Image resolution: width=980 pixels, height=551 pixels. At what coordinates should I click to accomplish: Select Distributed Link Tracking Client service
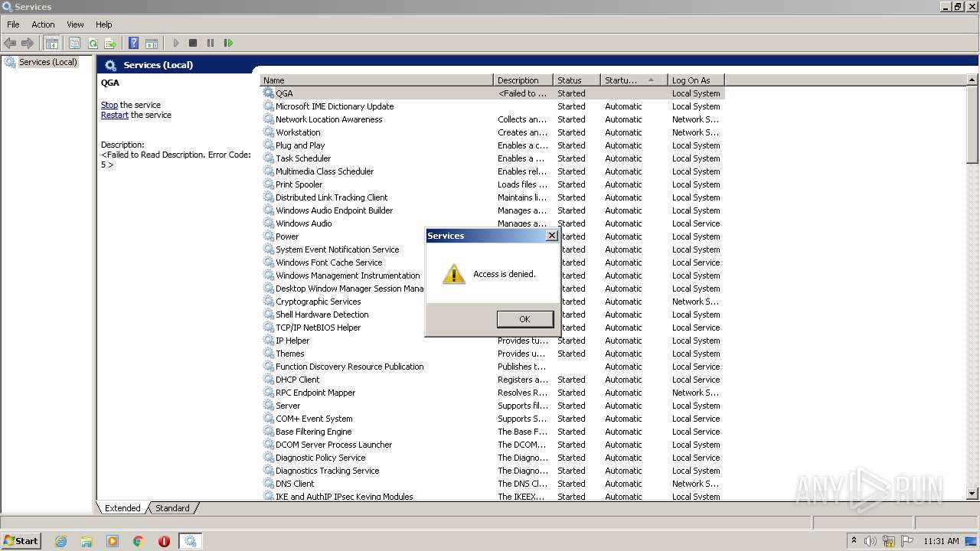(x=492, y=197)
